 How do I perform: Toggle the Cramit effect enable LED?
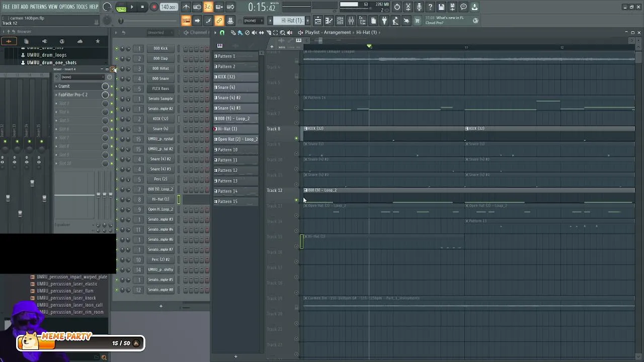pos(112,86)
